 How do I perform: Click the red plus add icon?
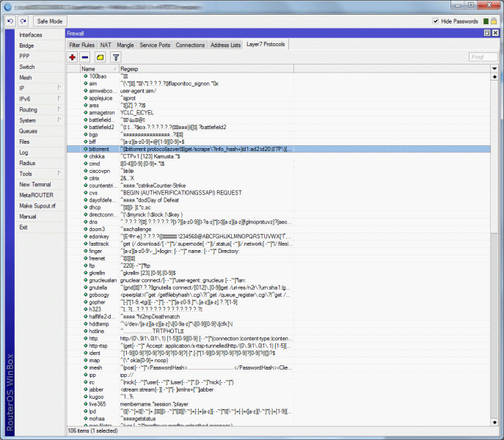[x=73, y=57]
